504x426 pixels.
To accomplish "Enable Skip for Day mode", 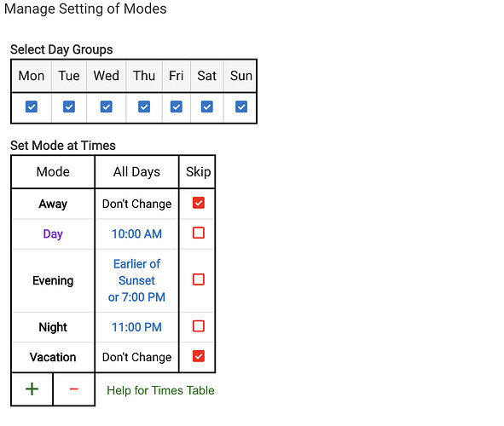I will 199,233.
